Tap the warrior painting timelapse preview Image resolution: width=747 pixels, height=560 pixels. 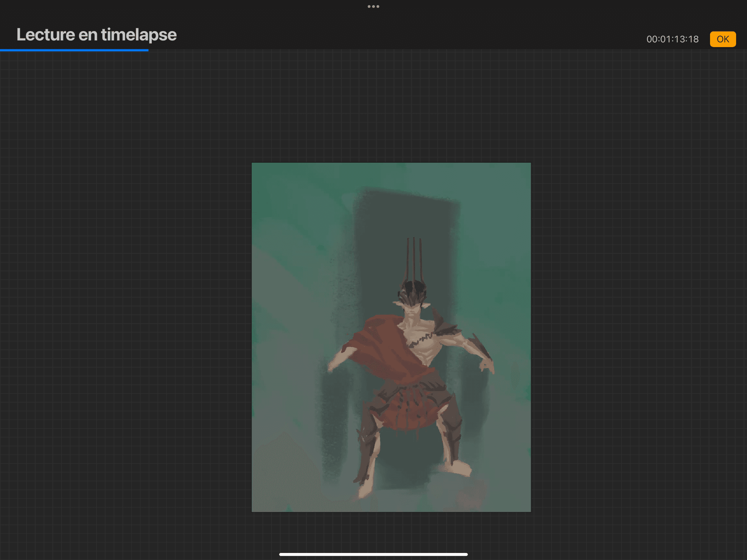coord(391,337)
